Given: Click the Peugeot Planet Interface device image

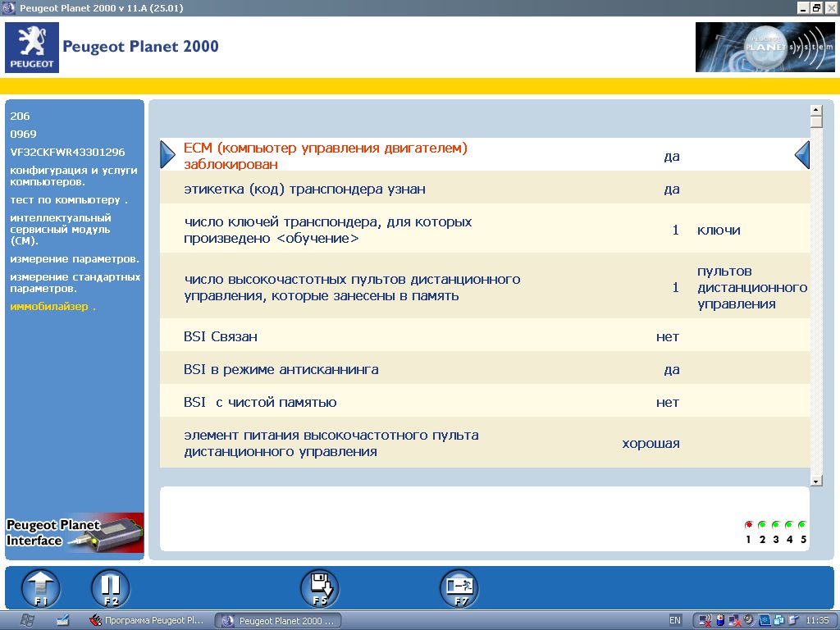Looking at the screenshot, I should [x=75, y=533].
